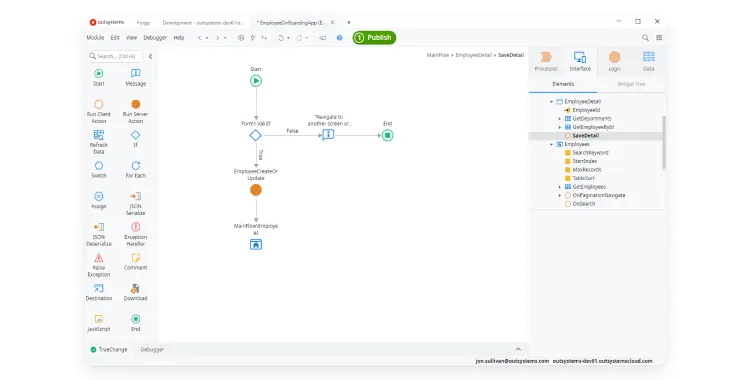
Task: Pick the JSON Serialize tool
Action: [135, 203]
